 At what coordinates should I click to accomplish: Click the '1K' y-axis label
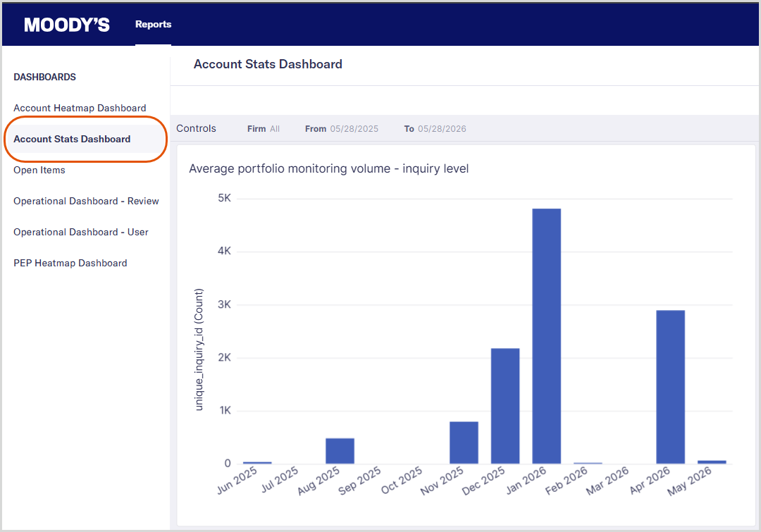point(225,410)
